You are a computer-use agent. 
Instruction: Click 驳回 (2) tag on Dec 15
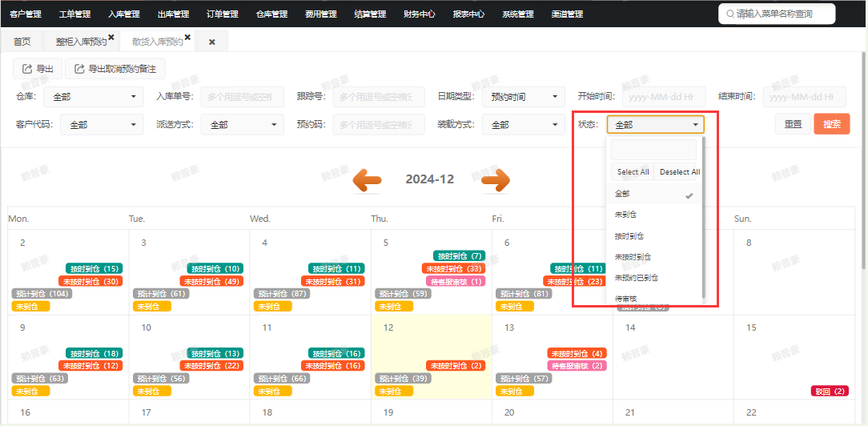pyautogui.click(x=830, y=391)
